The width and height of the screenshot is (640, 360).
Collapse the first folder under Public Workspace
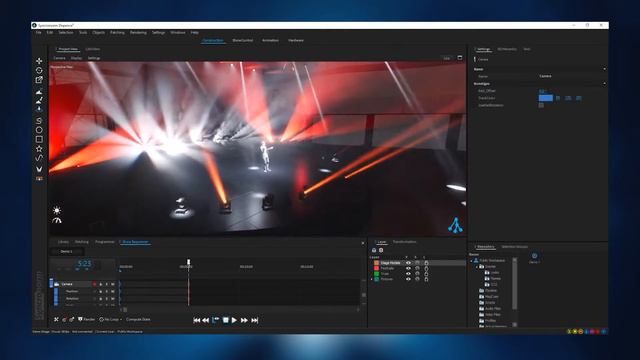tap(477, 267)
